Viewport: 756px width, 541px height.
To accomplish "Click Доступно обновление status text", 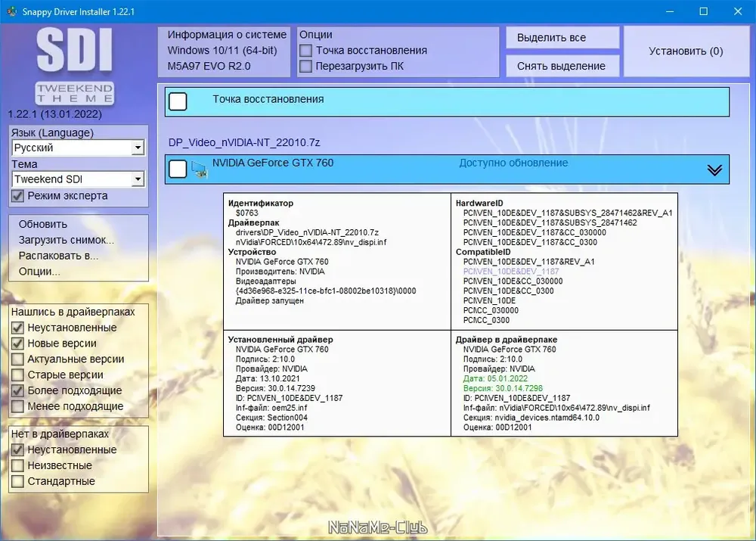I will tap(513, 163).
